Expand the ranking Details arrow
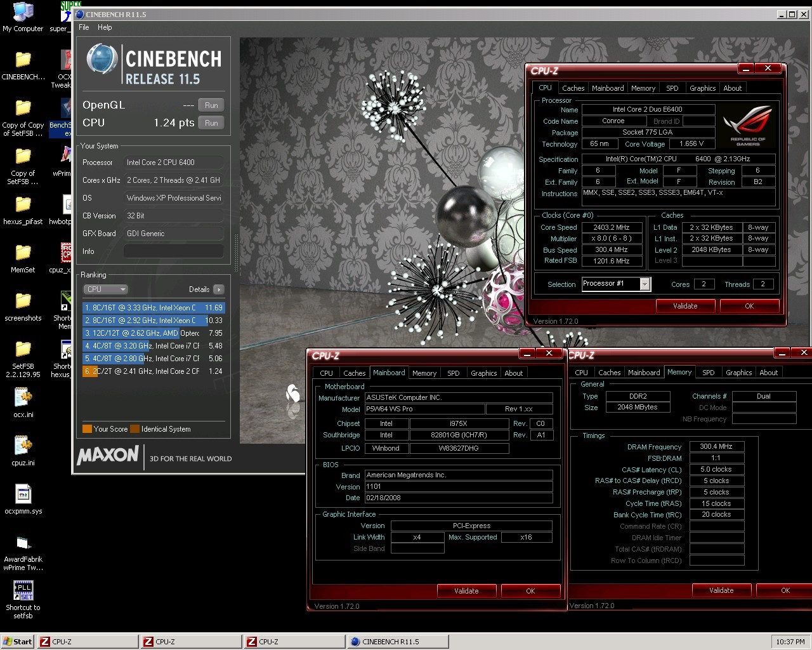Image resolution: width=812 pixels, height=650 pixels. (219, 289)
